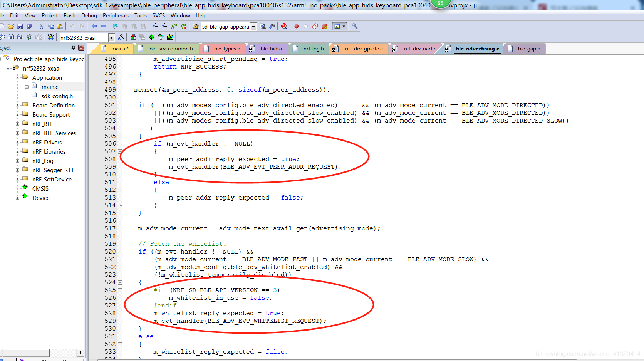Switch to main.c* editor tab
644x361 pixels.
coord(115,49)
